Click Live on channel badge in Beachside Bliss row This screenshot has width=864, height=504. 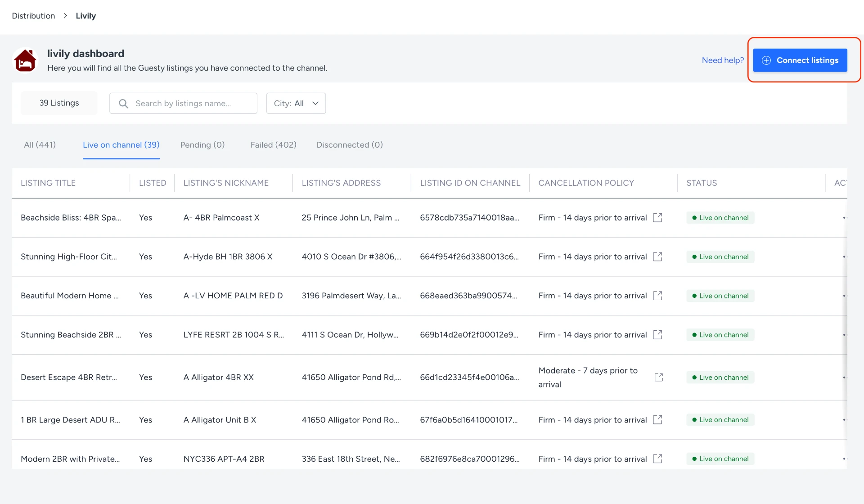point(720,218)
